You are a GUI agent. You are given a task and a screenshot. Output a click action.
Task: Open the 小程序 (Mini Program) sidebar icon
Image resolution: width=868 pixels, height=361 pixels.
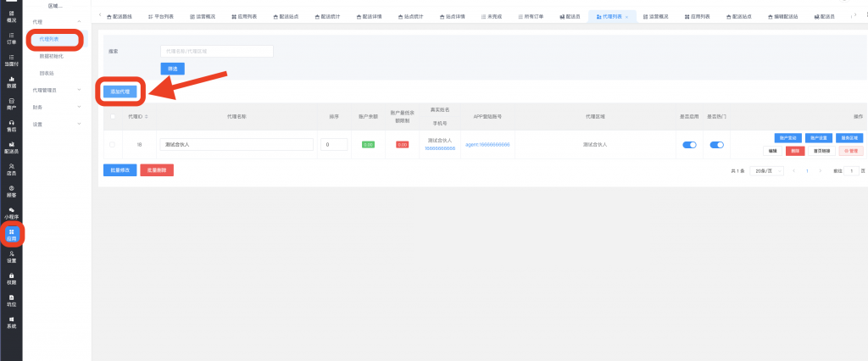pos(11,213)
